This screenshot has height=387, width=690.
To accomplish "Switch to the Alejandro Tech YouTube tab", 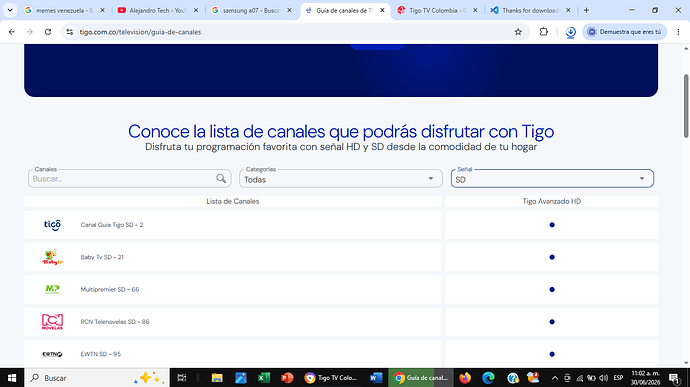I will tap(157, 10).
